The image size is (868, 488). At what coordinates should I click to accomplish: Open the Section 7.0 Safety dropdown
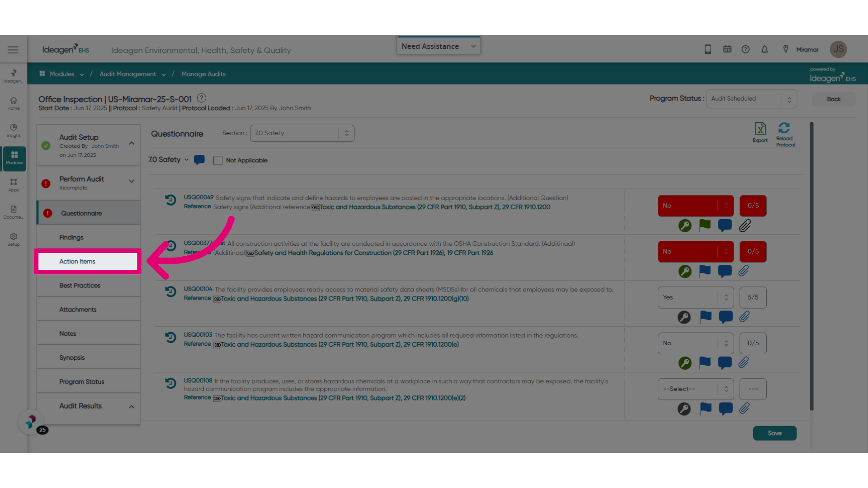(x=302, y=133)
